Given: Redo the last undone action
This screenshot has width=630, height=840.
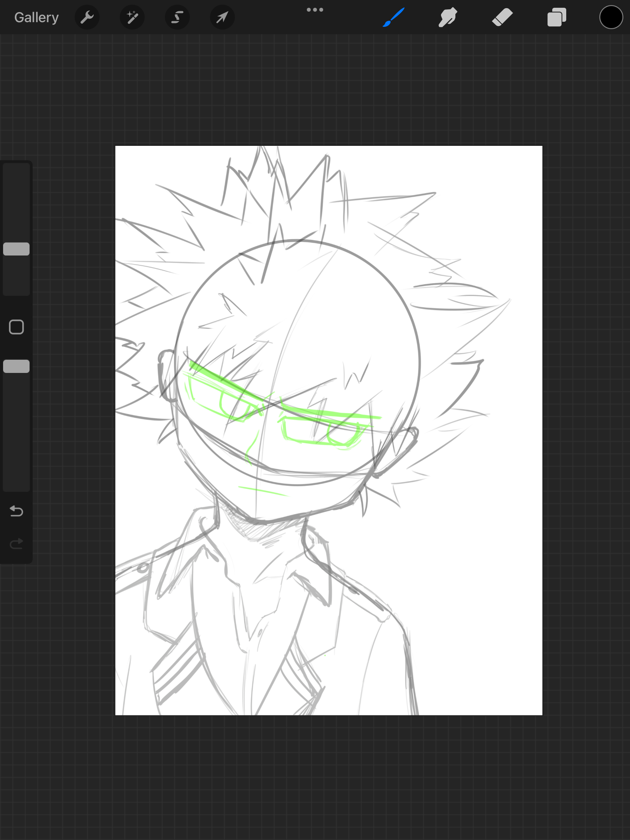Looking at the screenshot, I should (16, 543).
